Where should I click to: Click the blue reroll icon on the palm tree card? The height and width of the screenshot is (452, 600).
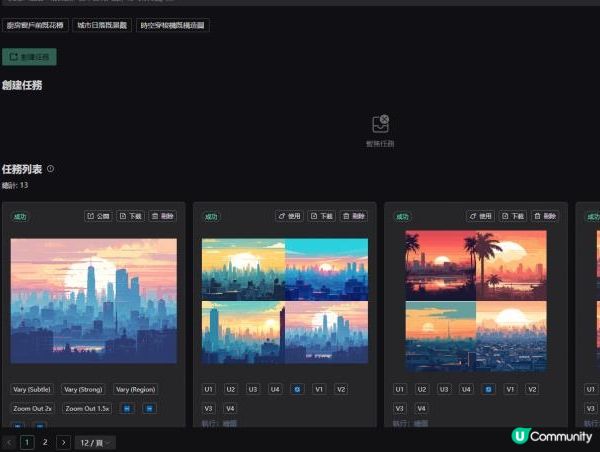point(488,389)
